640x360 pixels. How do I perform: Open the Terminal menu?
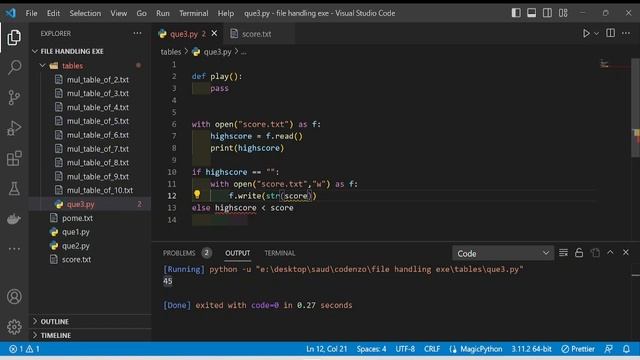tap(193, 13)
